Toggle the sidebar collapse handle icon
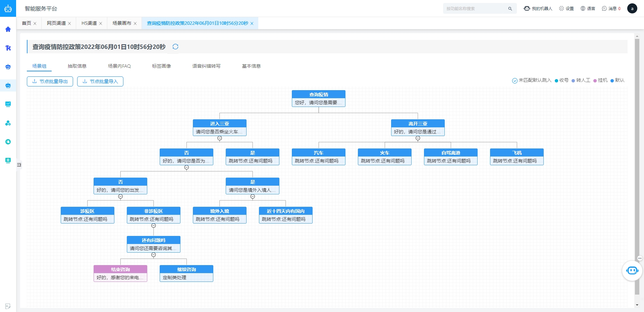Viewport: 644px width, 312px height. (19, 165)
